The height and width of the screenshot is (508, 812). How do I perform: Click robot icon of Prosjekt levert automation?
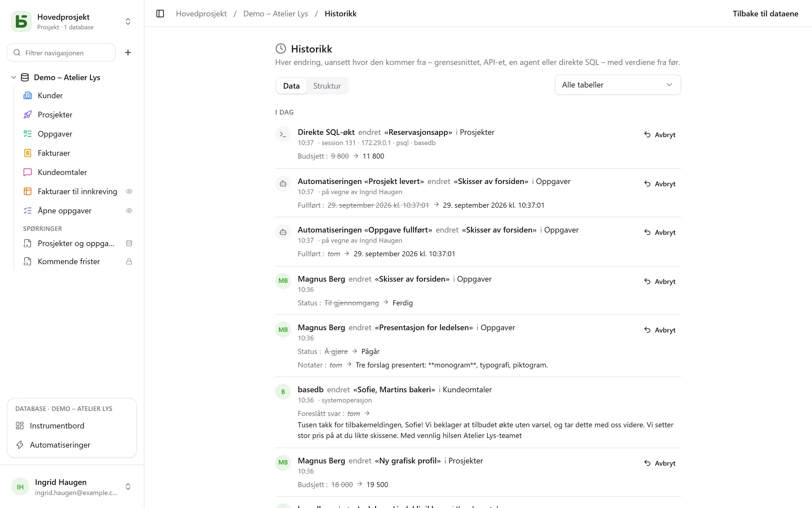pos(283,183)
